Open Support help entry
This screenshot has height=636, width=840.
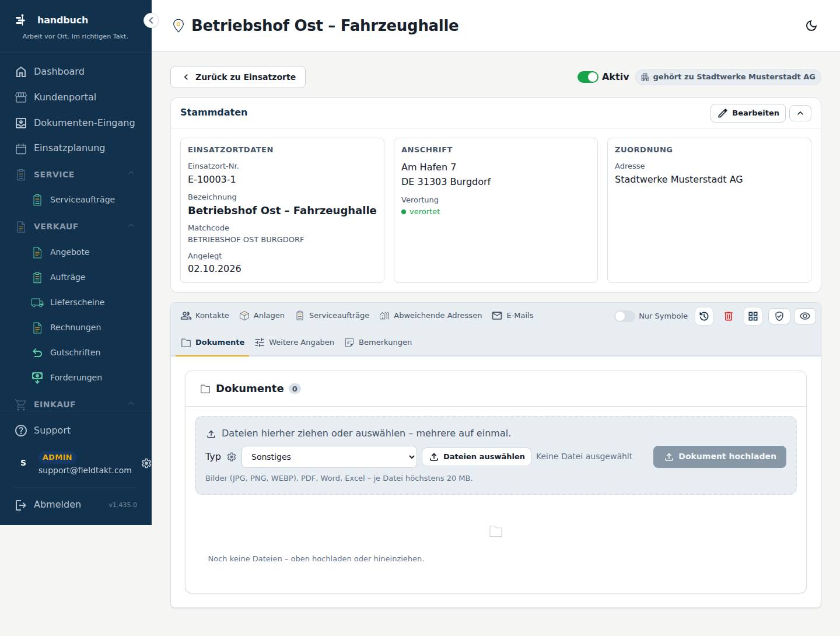click(76, 431)
